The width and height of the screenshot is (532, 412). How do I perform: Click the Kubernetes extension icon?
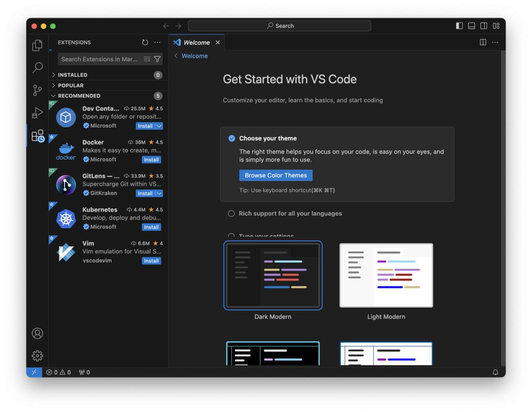(66, 218)
